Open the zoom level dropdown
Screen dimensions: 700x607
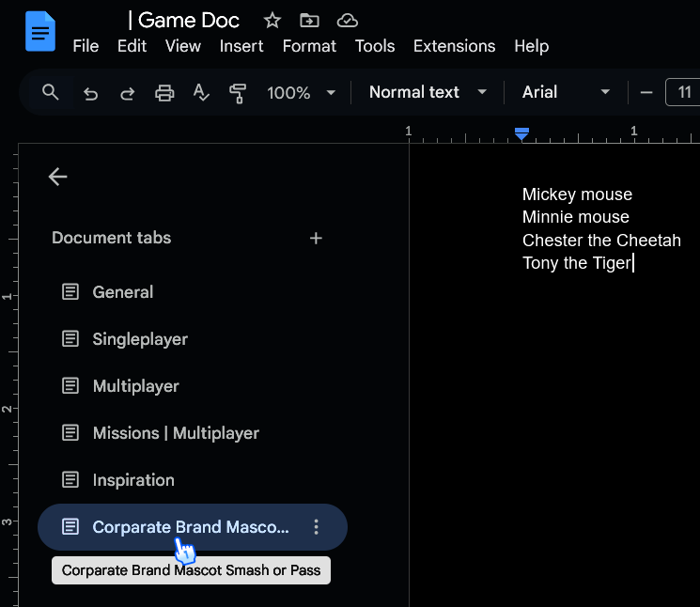(x=302, y=93)
